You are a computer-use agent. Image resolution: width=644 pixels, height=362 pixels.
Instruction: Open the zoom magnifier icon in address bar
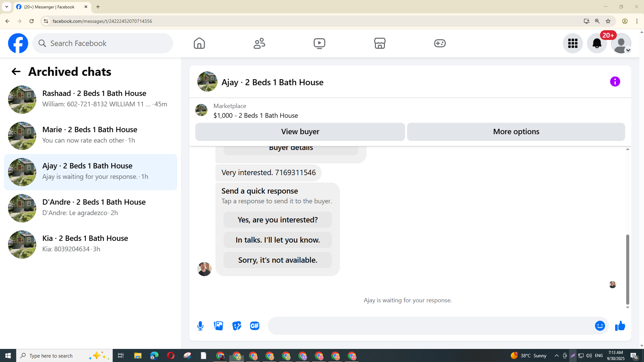[x=597, y=21]
